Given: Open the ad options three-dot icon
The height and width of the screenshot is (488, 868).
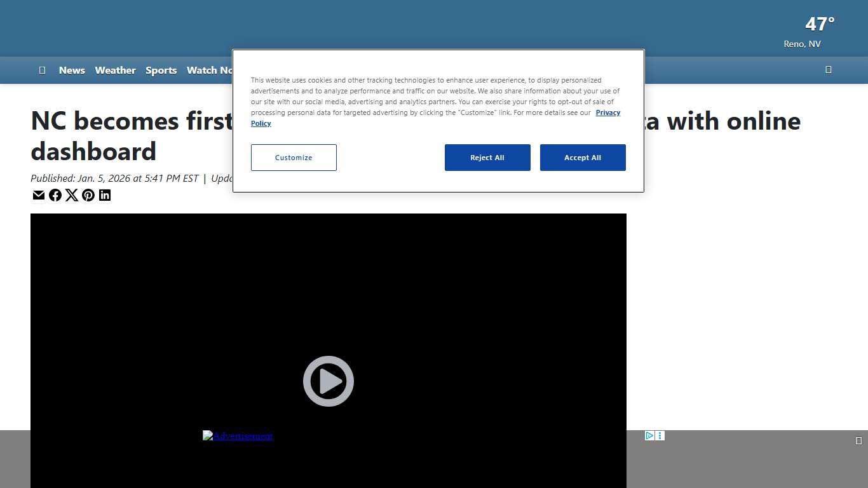Looking at the screenshot, I should pyautogui.click(x=660, y=436).
